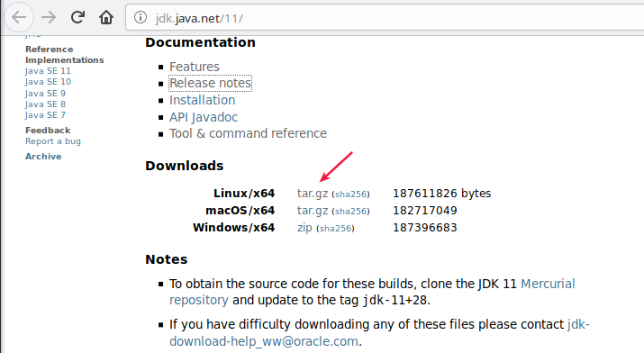The width and height of the screenshot is (644, 353).
Task: Download the Windows/x64 zip file
Action: tap(304, 228)
